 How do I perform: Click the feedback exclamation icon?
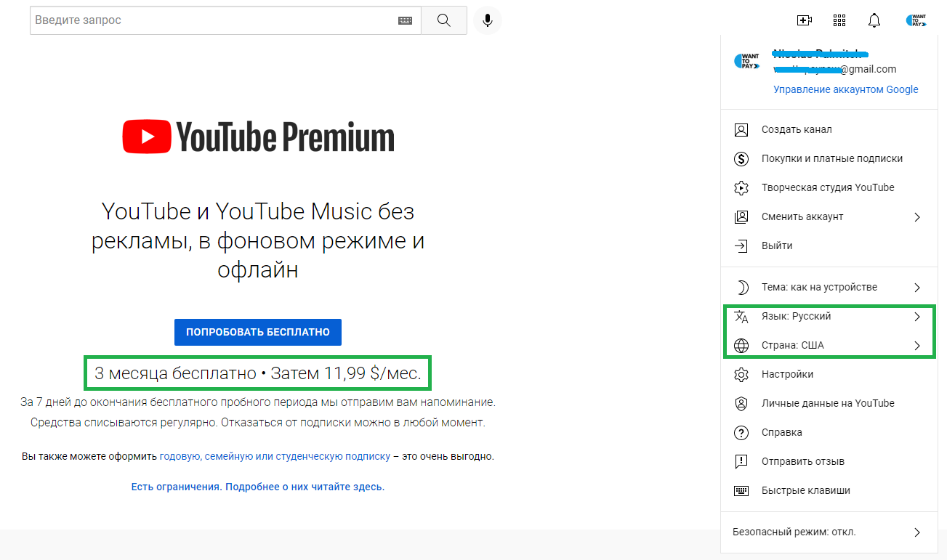[x=741, y=462]
